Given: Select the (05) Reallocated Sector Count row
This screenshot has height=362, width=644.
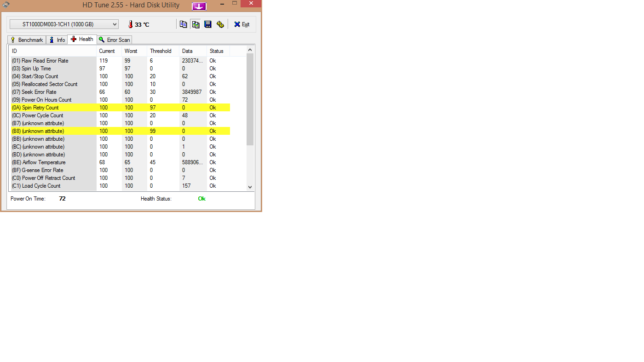Looking at the screenshot, I should pyautogui.click(x=120, y=84).
